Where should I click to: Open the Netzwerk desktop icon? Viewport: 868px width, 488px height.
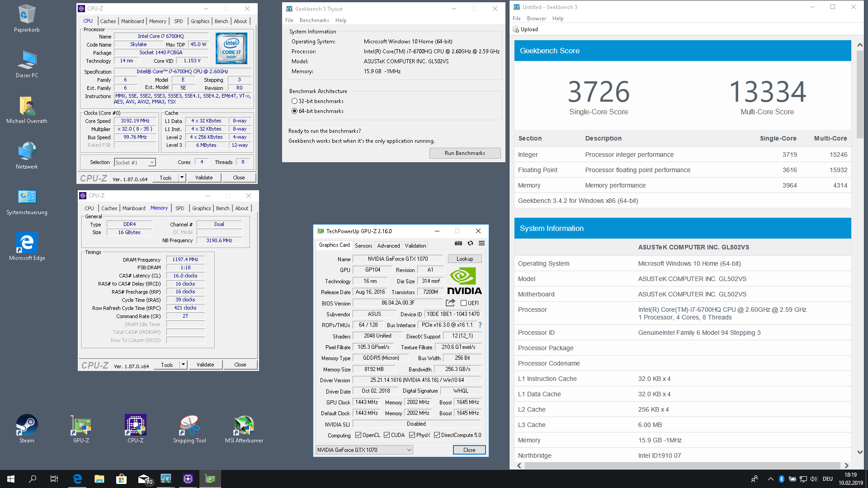(27, 155)
